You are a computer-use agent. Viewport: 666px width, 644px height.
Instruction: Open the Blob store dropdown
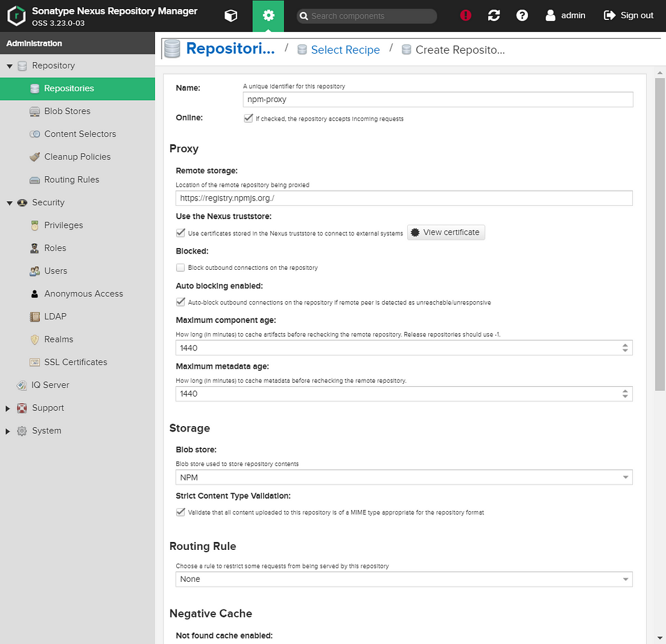pos(626,477)
